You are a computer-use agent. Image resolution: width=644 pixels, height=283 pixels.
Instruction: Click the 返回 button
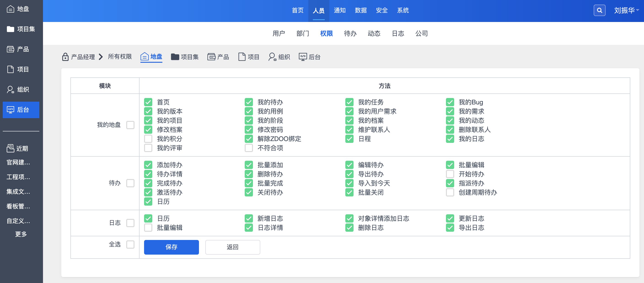233,247
